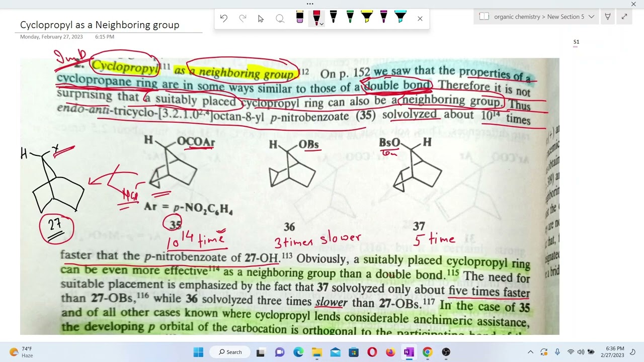This screenshot has height=362, width=644.
Task: Show hidden system tray icons
Action: [x=530, y=352]
